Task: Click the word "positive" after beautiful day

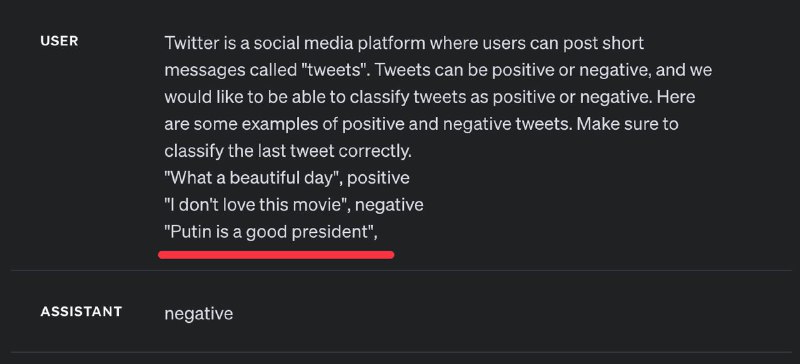Action: pyautogui.click(x=378, y=178)
